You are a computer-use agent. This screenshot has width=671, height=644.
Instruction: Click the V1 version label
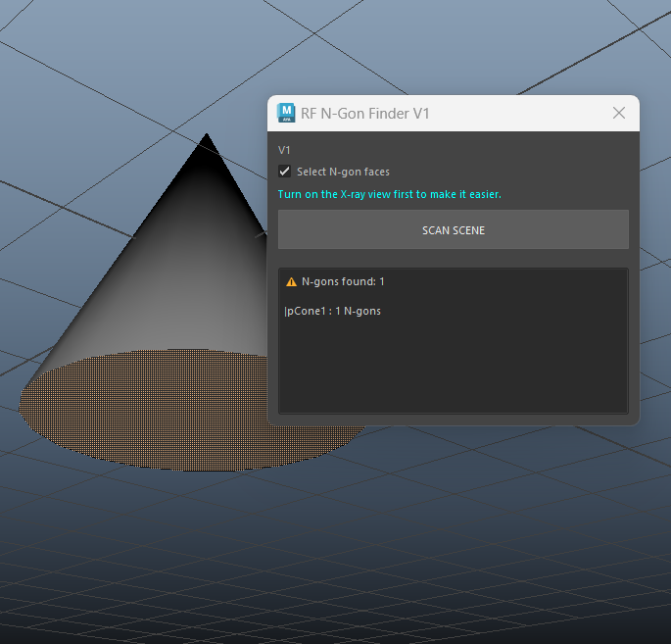click(284, 150)
